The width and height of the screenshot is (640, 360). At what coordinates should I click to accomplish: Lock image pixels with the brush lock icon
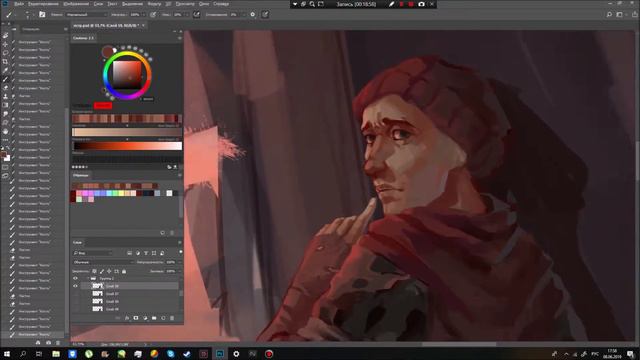pyautogui.click(x=102, y=271)
